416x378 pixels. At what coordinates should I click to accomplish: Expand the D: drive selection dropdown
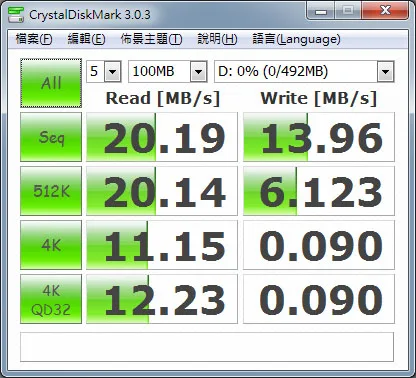click(385, 71)
